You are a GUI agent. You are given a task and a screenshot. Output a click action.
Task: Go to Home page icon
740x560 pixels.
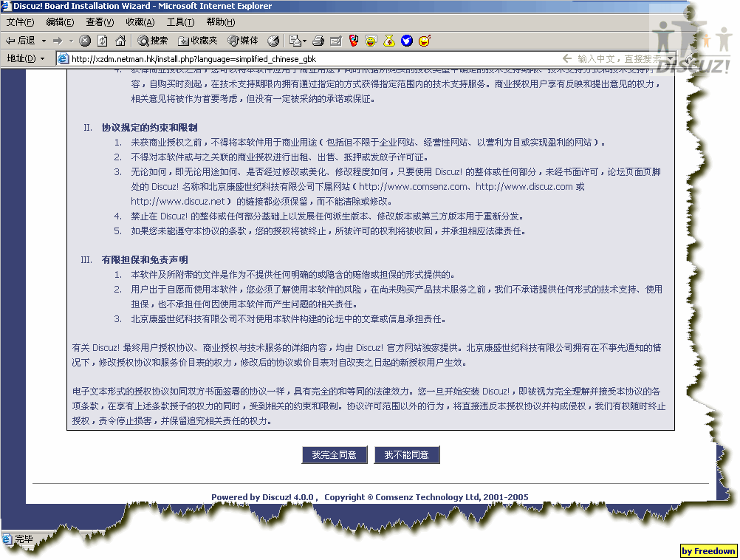point(120,41)
